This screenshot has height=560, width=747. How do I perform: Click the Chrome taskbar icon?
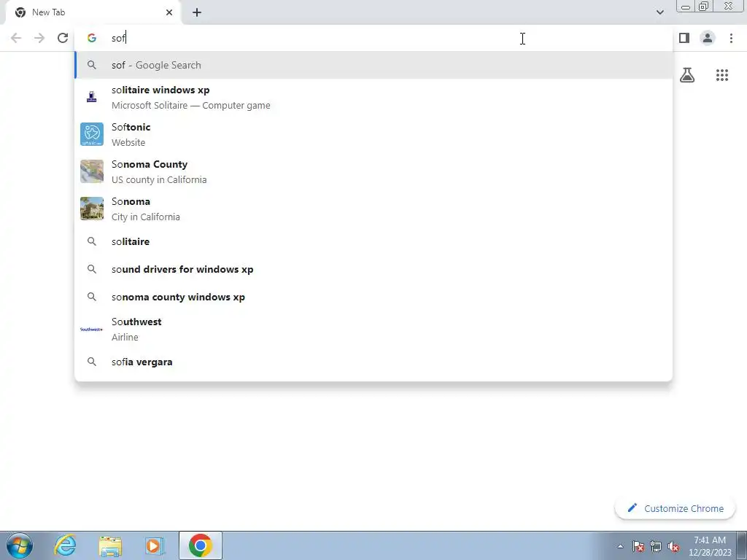[x=201, y=545]
